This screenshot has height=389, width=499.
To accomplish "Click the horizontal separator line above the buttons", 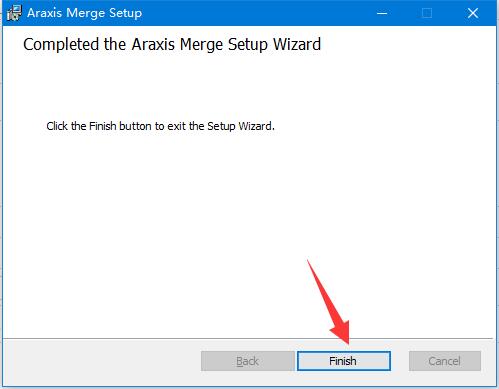I will pos(248,339).
